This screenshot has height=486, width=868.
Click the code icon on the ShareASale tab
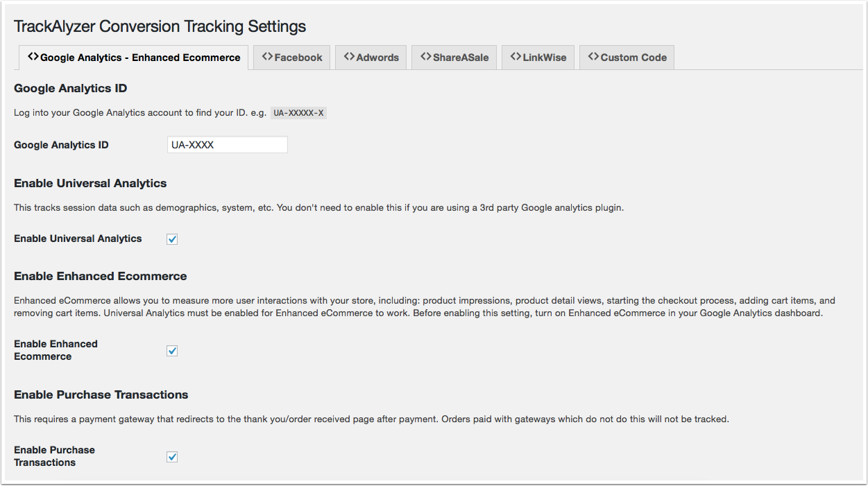click(425, 57)
